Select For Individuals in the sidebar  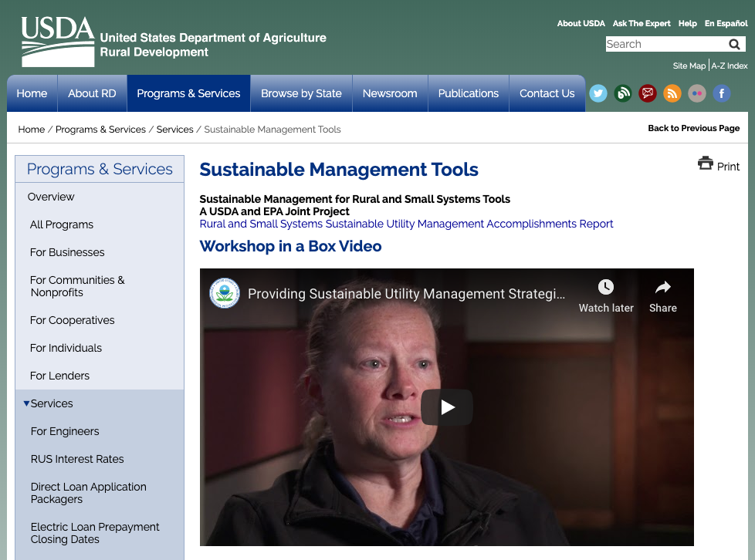66,349
